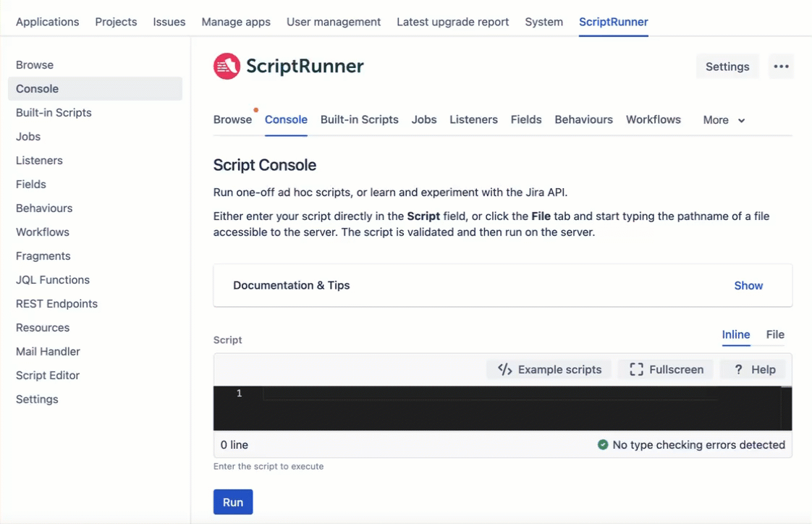Open Script Editor in the sidebar
812x524 pixels.
point(48,375)
